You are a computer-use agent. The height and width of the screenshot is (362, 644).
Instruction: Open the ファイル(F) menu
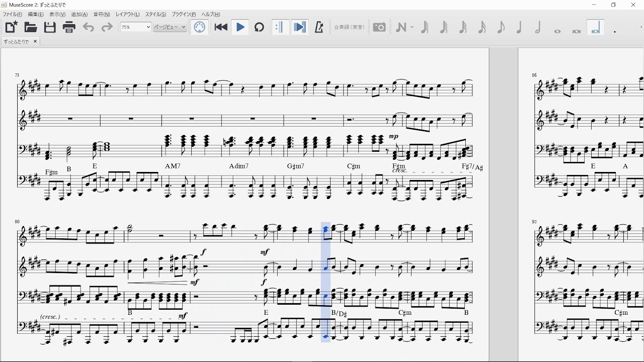13,15
